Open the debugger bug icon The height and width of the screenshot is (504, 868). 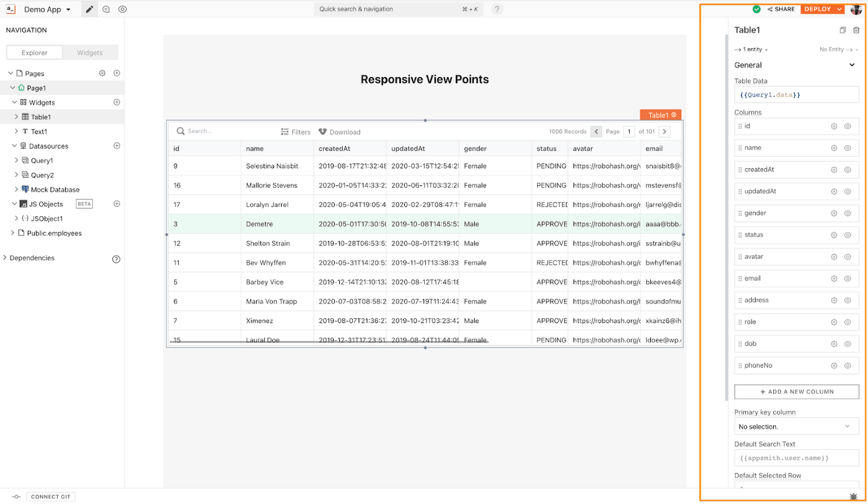pos(854,496)
